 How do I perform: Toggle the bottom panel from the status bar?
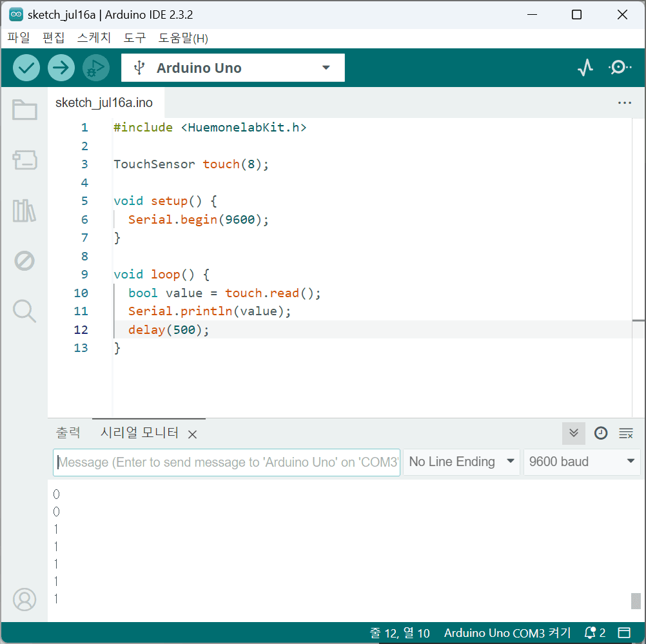(x=624, y=633)
